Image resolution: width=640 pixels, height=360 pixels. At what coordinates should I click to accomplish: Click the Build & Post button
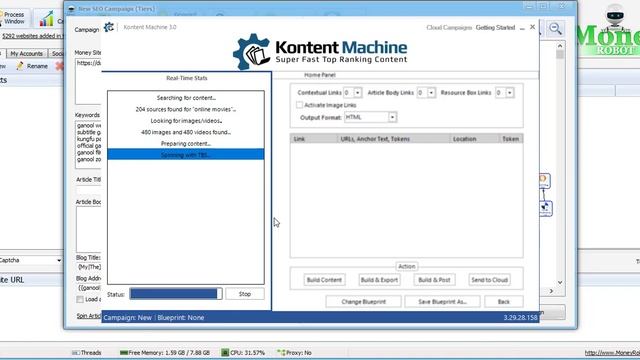(434, 280)
